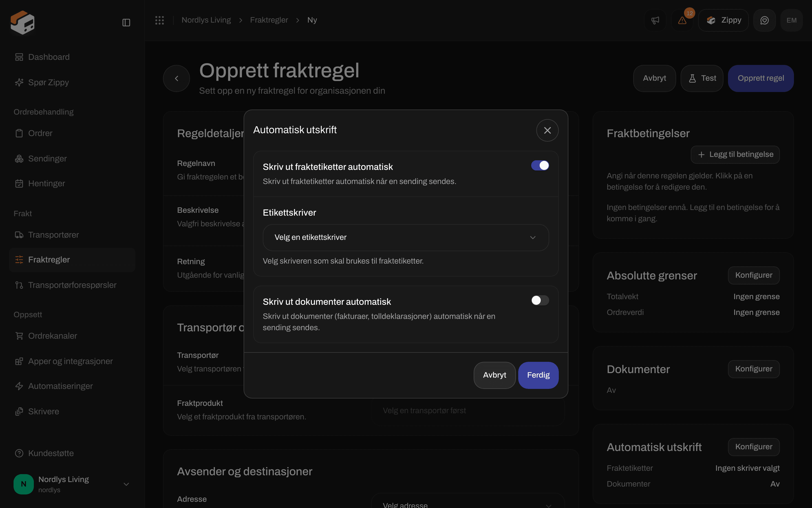The width and height of the screenshot is (812, 508).
Task: Open Kundestøtte in sidebar
Action: [72, 453]
